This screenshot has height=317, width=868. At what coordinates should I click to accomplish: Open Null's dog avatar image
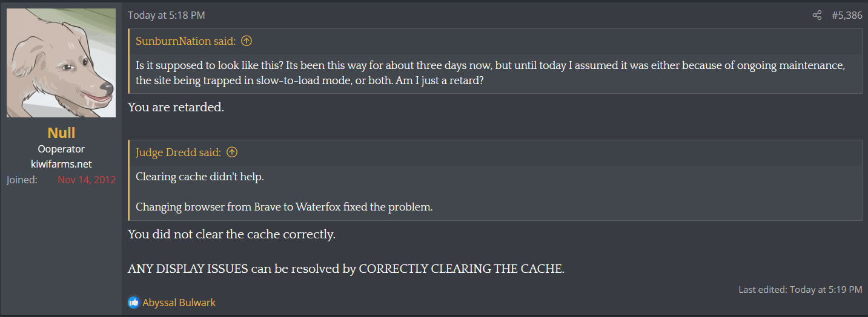(x=61, y=63)
